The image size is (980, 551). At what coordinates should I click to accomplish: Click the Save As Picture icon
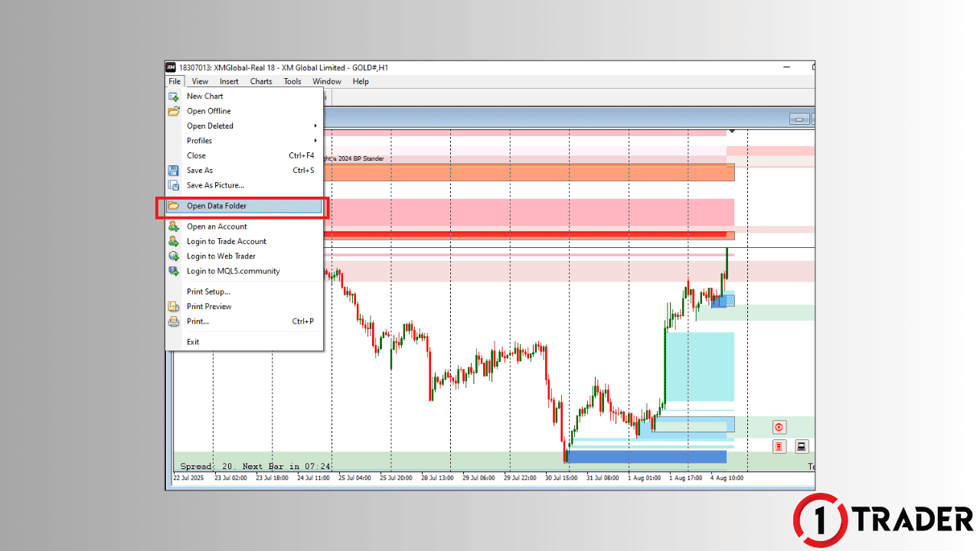(174, 185)
